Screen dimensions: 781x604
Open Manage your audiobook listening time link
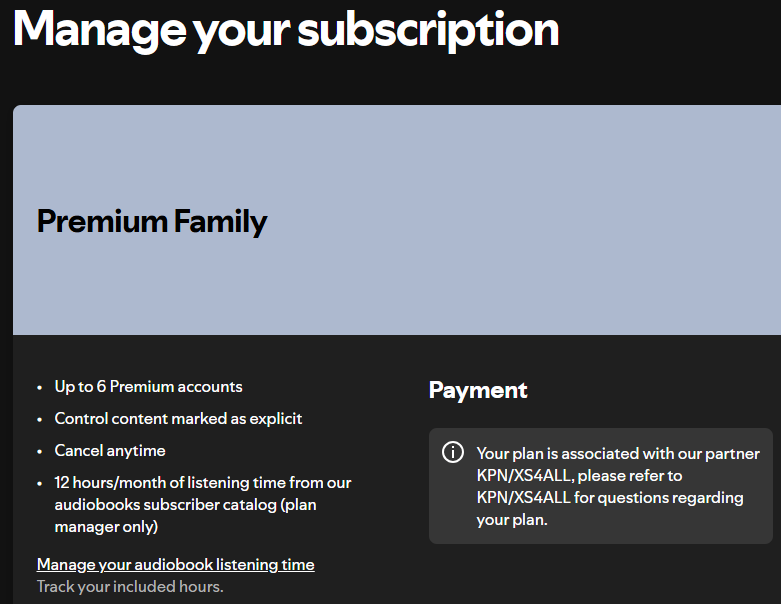tap(175, 565)
